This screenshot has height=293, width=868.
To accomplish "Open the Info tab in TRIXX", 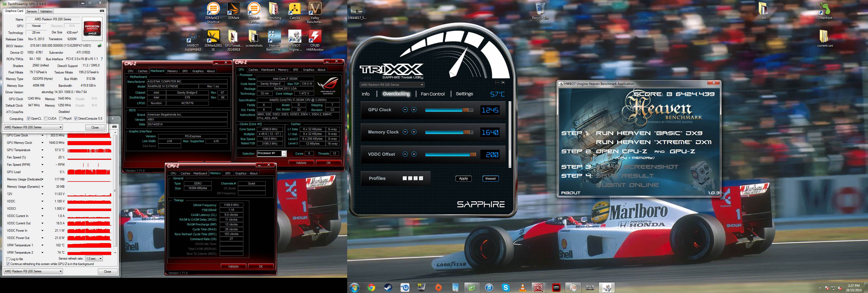I will click(x=366, y=94).
